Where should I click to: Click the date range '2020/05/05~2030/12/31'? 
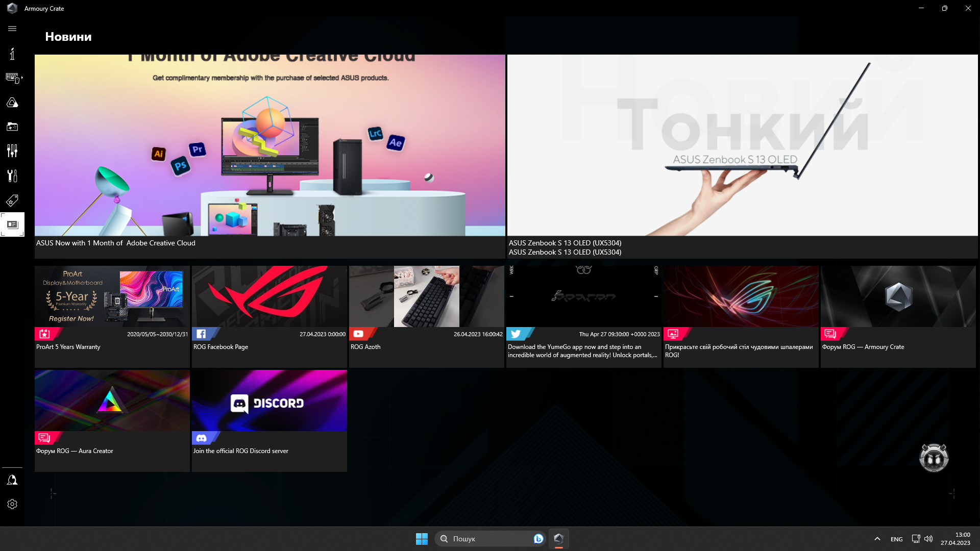click(157, 334)
